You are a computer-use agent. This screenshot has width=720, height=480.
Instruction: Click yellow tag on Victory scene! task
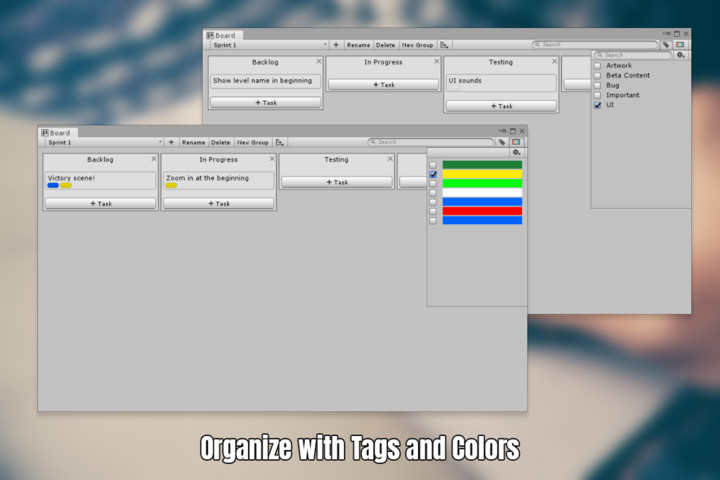coord(66,186)
